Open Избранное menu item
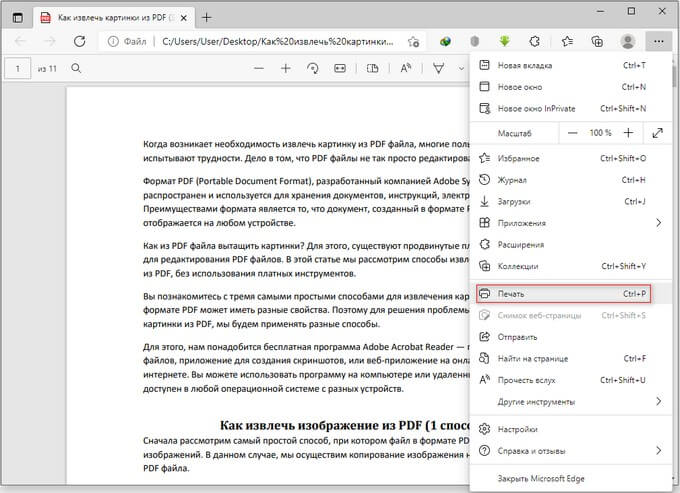Screen dimensions: 680x493 [x=571, y=158]
